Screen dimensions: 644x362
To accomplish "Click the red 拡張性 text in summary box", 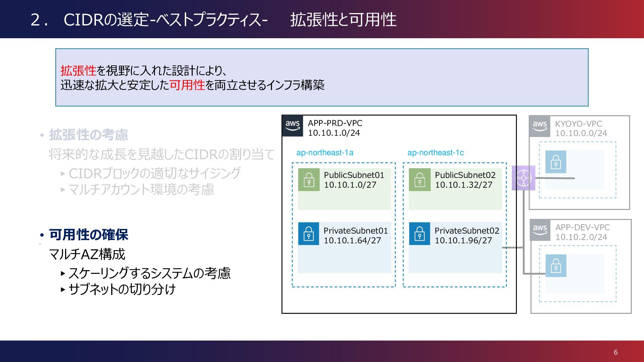I will [78, 71].
